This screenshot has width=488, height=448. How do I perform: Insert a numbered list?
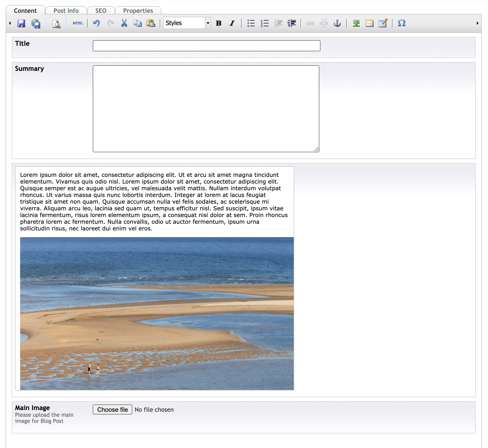click(264, 23)
